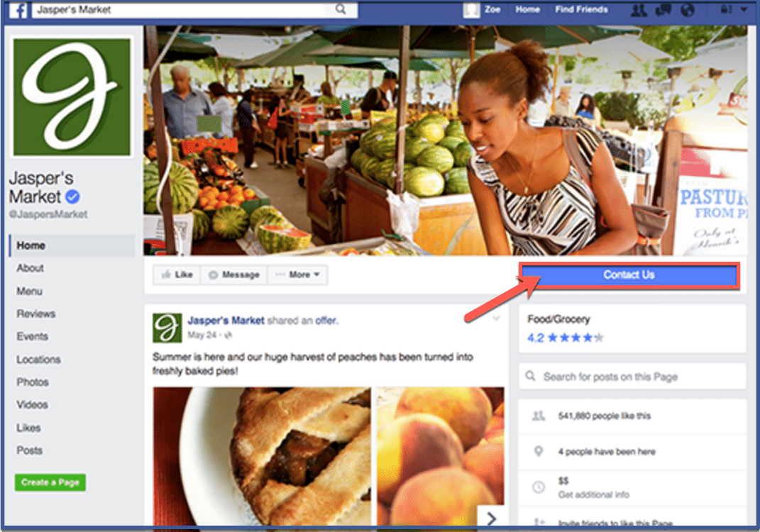Click the @JaspersMarket username
This screenshot has width=760, height=532.
(48, 214)
